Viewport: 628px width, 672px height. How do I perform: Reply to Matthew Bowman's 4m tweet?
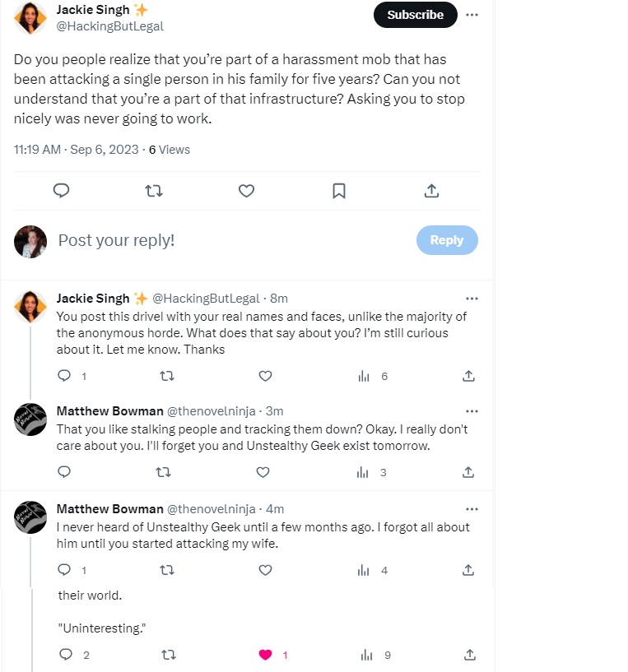[65, 570]
